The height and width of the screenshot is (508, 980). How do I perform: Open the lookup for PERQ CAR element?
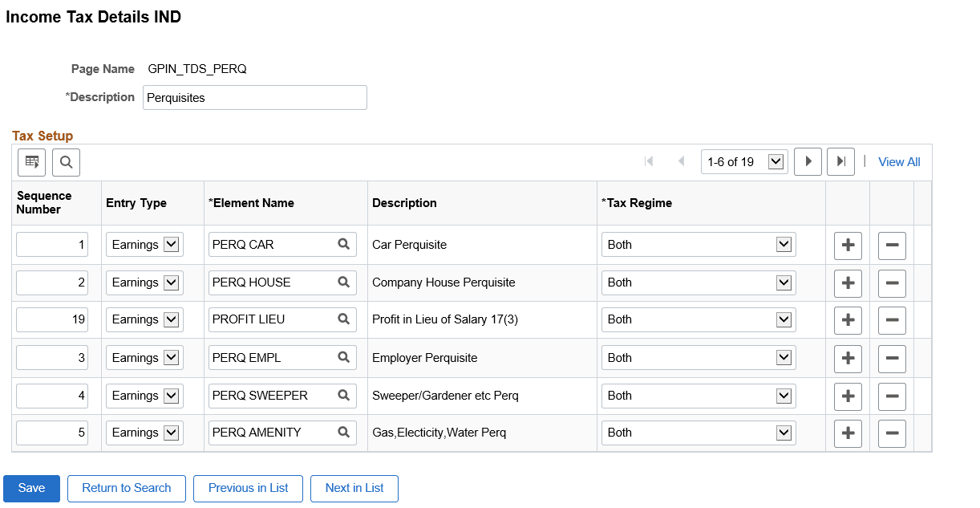tap(342, 244)
